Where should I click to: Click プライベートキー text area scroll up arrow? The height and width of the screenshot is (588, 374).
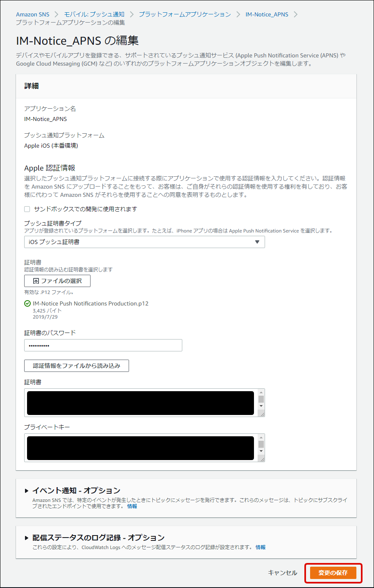[x=261, y=438]
